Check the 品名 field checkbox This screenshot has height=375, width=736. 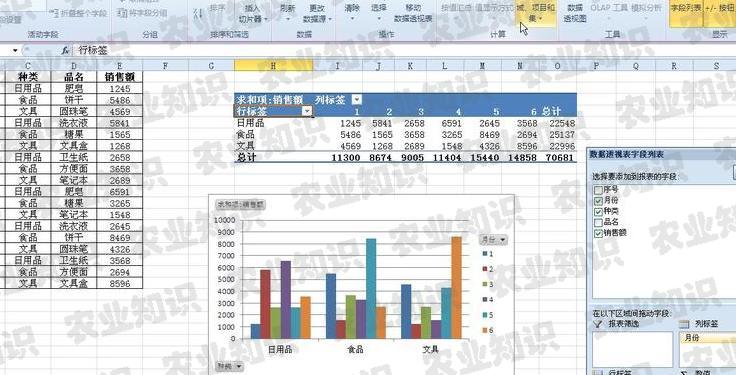point(598,222)
